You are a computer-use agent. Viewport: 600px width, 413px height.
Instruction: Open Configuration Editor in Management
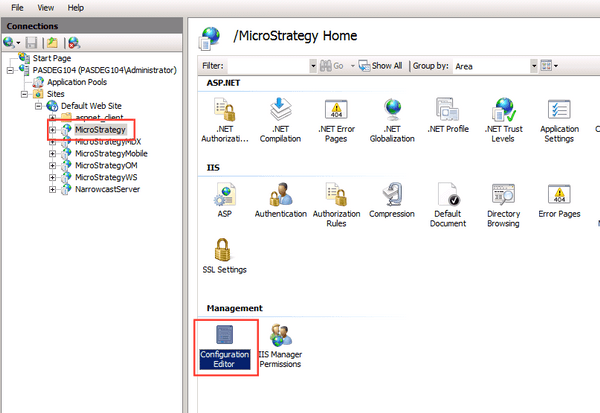point(225,347)
